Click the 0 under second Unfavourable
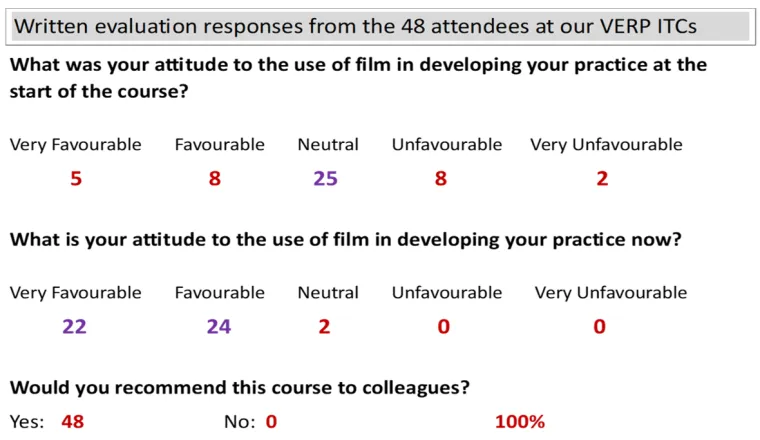 [443, 327]
